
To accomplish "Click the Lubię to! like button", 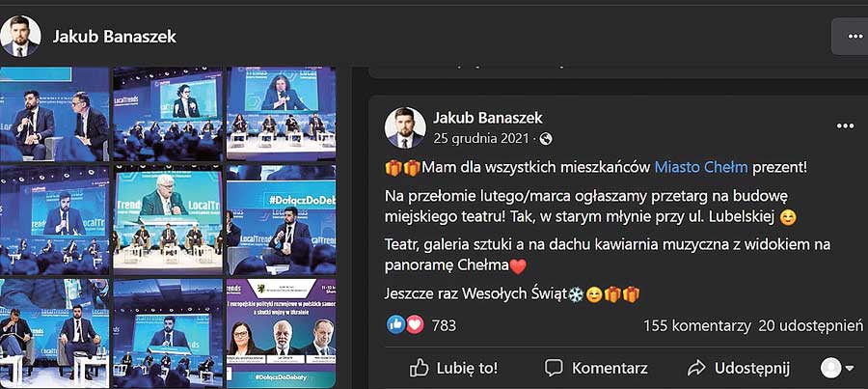I will tap(453, 368).
